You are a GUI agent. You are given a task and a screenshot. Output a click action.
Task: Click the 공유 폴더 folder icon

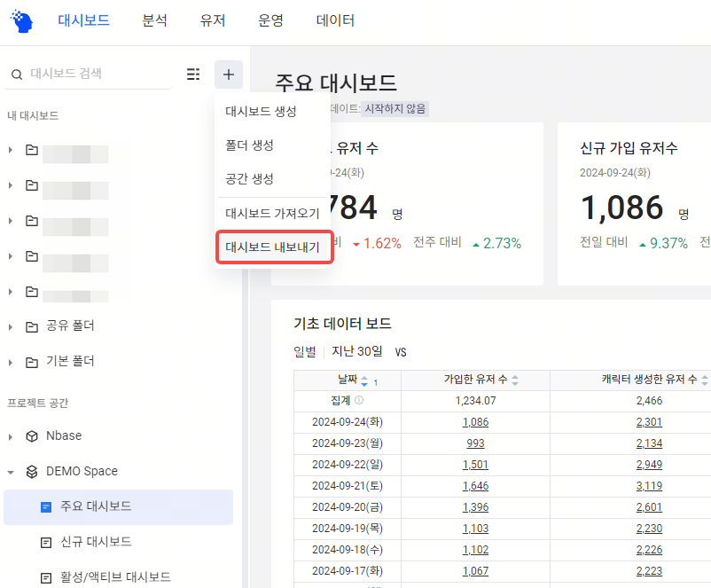(x=32, y=326)
